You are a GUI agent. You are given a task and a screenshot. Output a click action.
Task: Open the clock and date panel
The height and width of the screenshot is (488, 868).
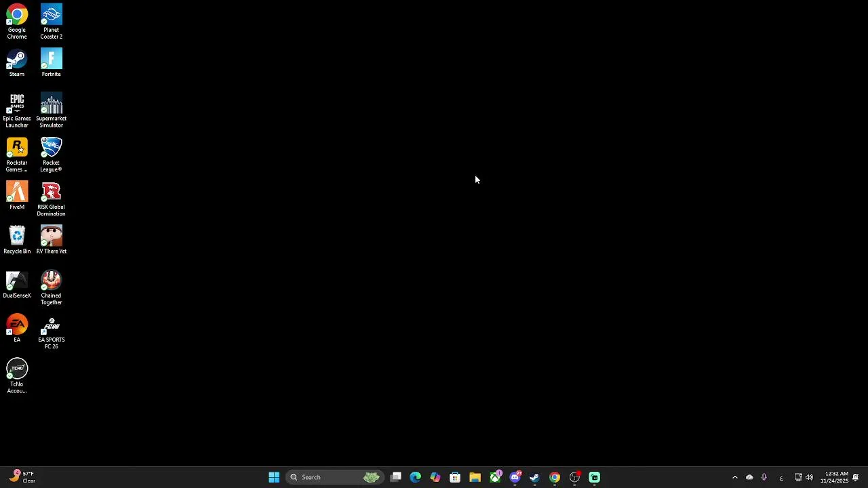(x=834, y=477)
